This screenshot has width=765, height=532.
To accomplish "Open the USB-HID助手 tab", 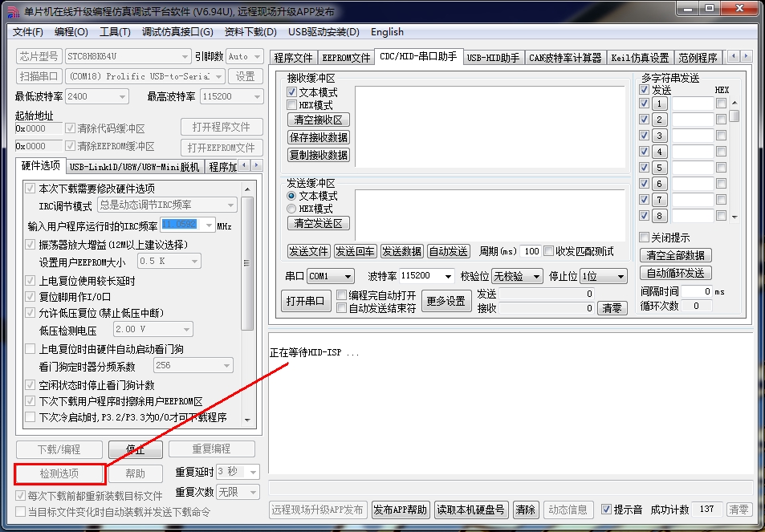I will pyautogui.click(x=493, y=58).
